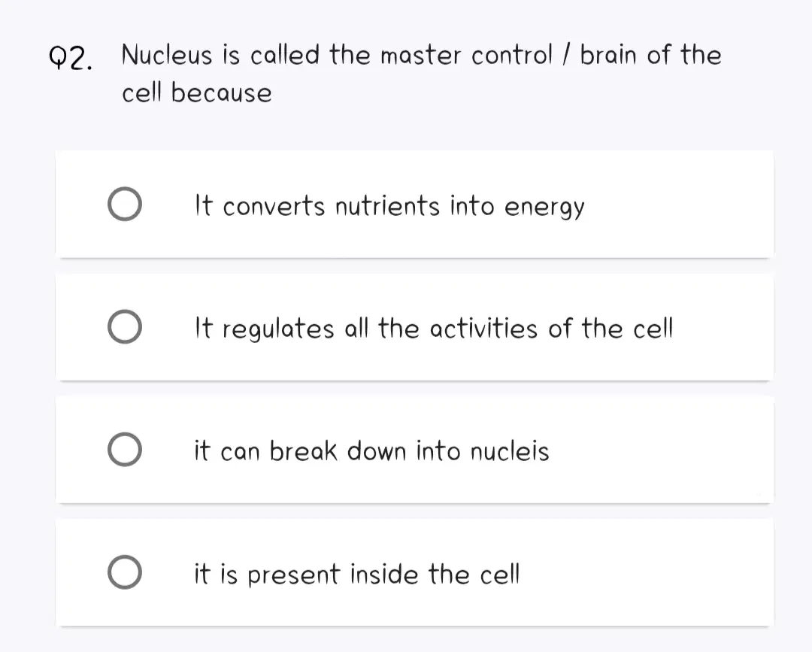Click the word 'activities' in the second option
The image size is (812, 652).
pos(483,329)
